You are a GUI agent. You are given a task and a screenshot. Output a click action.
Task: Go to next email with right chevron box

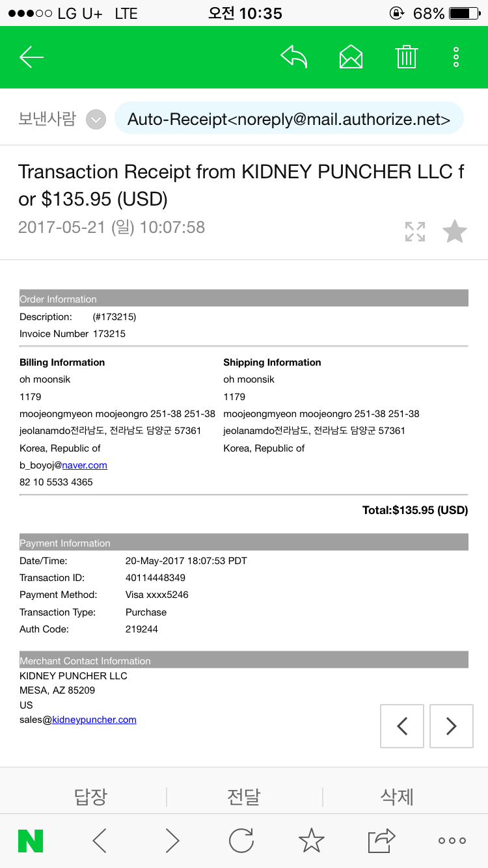452,726
